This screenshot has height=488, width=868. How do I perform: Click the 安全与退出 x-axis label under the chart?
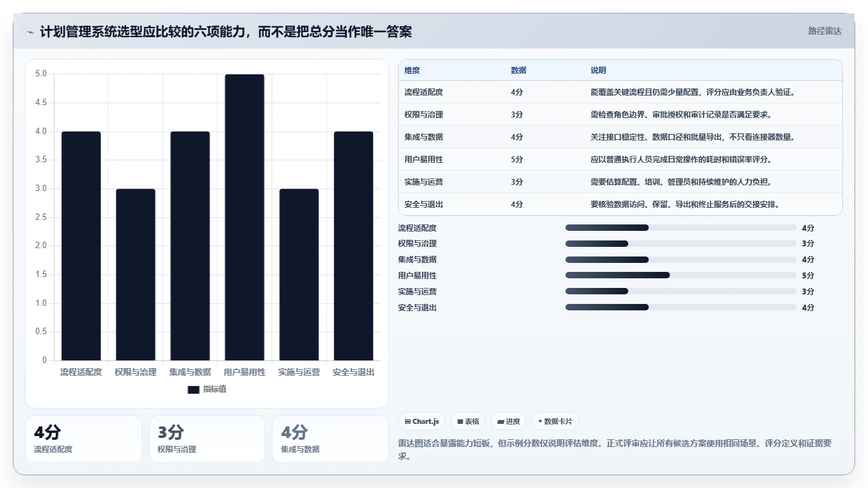(x=353, y=372)
